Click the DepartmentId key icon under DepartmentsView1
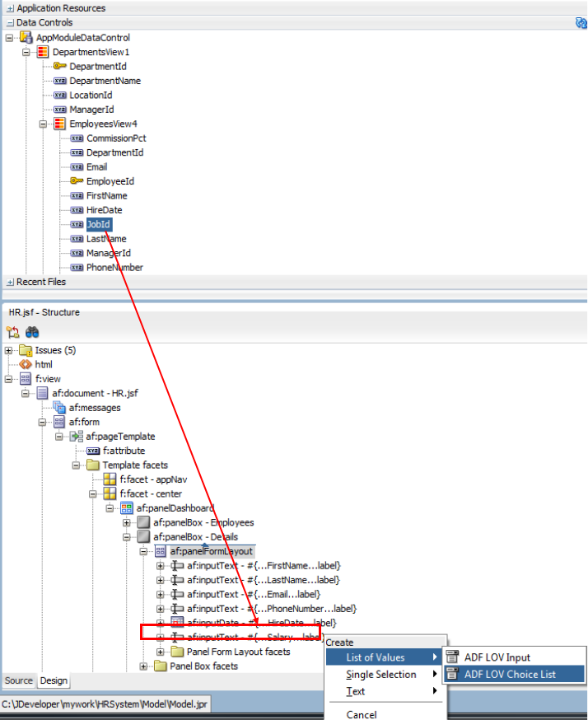 click(59, 66)
